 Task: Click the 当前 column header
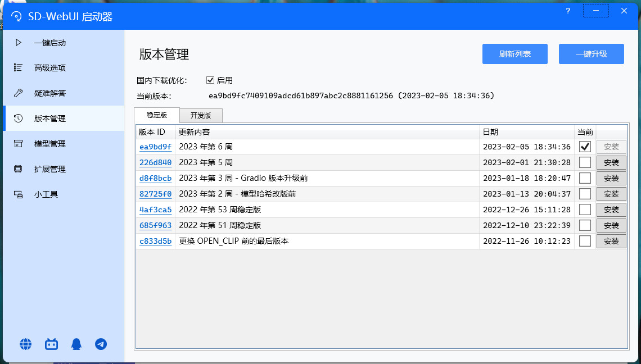coord(585,132)
